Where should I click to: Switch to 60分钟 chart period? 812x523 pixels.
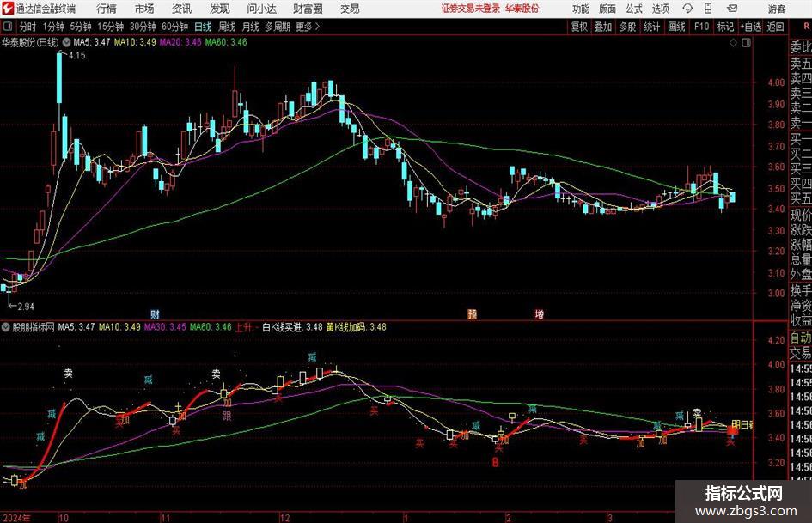click(x=174, y=27)
